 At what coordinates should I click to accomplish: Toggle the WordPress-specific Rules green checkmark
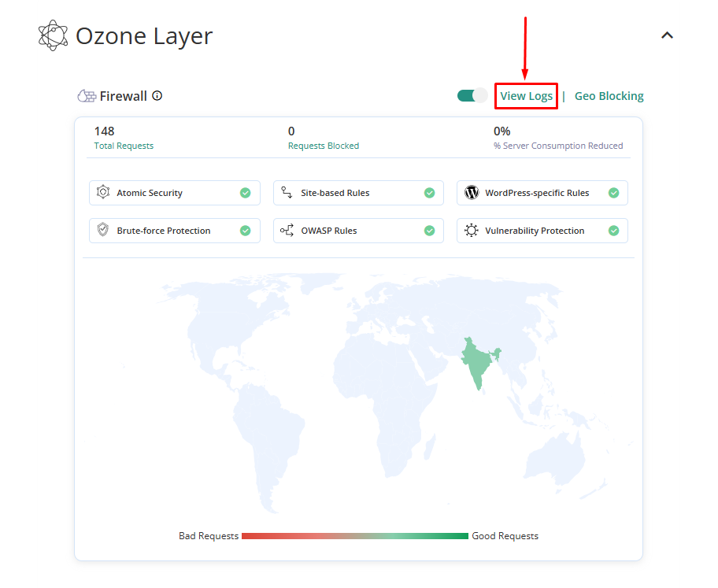coord(613,193)
